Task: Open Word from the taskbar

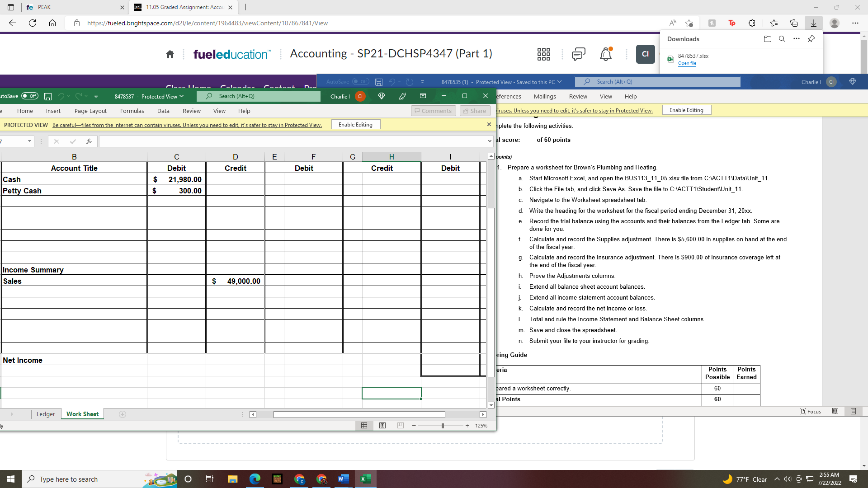Action: pyautogui.click(x=343, y=479)
